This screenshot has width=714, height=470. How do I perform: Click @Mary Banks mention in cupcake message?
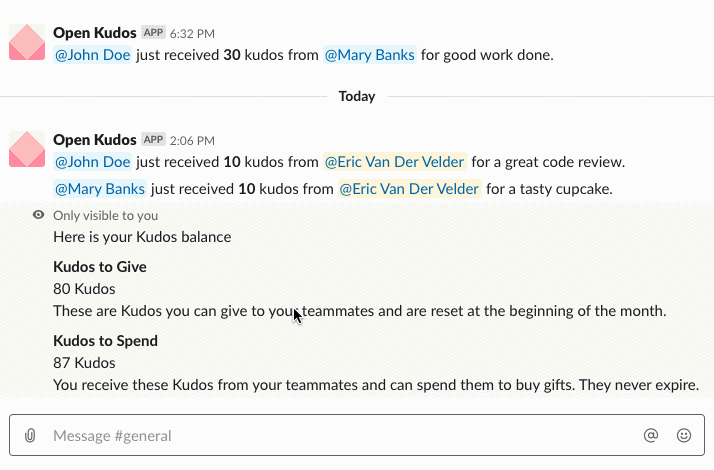click(100, 189)
